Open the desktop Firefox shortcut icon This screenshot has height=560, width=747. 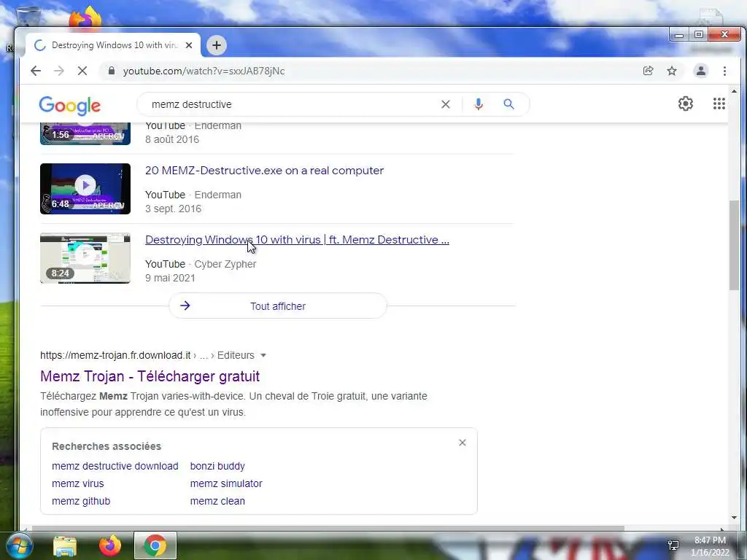tap(86, 17)
